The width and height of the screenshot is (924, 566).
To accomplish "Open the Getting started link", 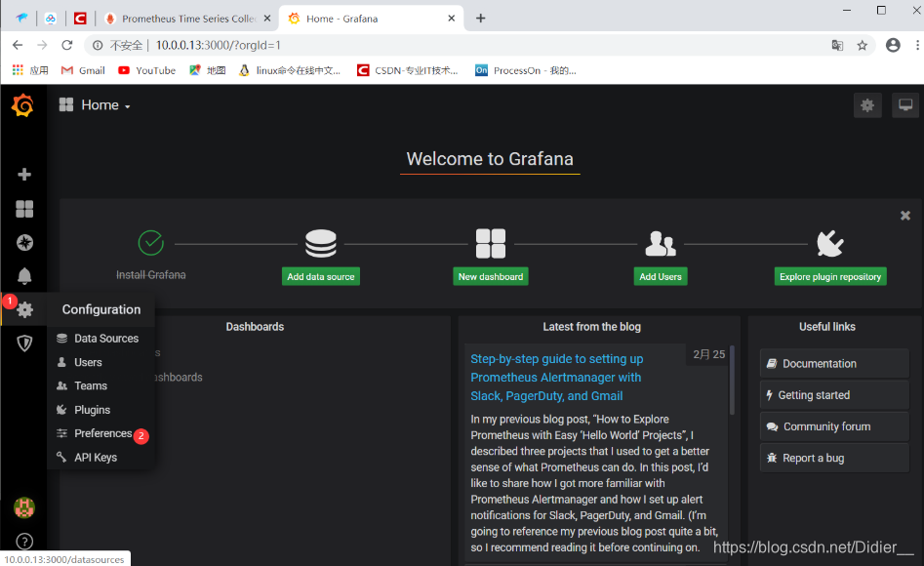I will pos(834,395).
